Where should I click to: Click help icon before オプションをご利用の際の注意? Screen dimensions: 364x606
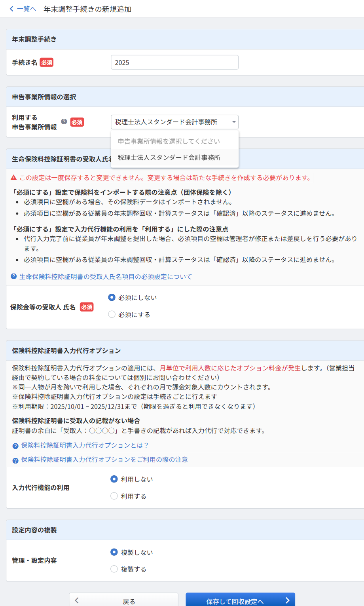point(15,460)
